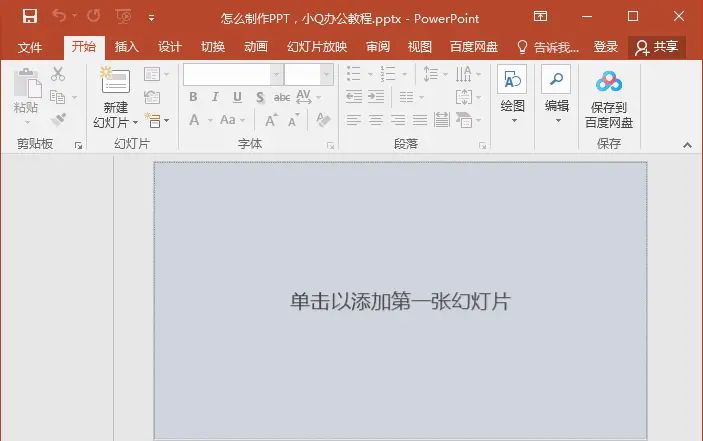Click Clear All Formatting icon
This screenshot has height=441, width=703.
323,120
